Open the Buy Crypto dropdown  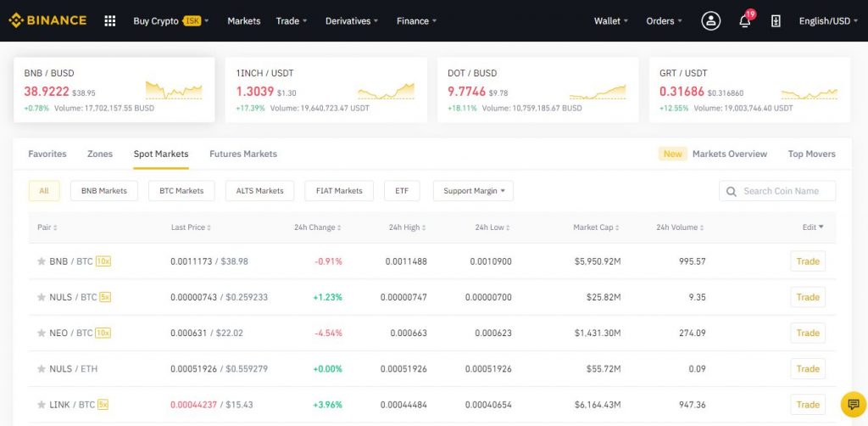click(171, 21)
